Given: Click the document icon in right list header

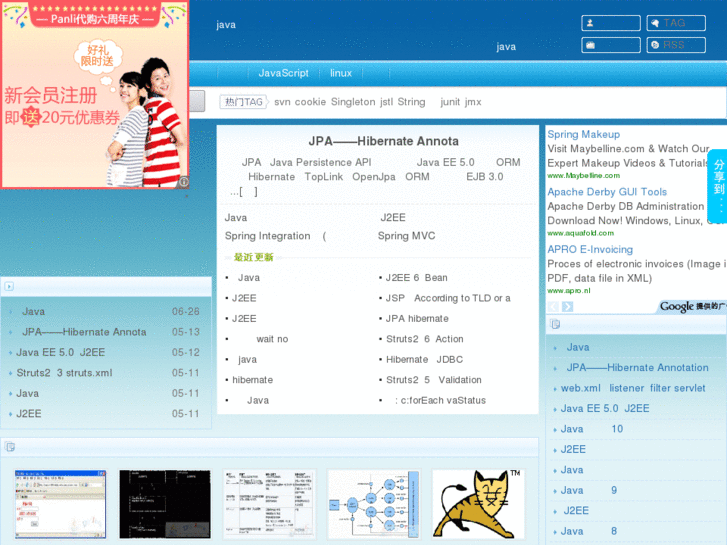Looking at the screenshot, I should pos(555,324).
